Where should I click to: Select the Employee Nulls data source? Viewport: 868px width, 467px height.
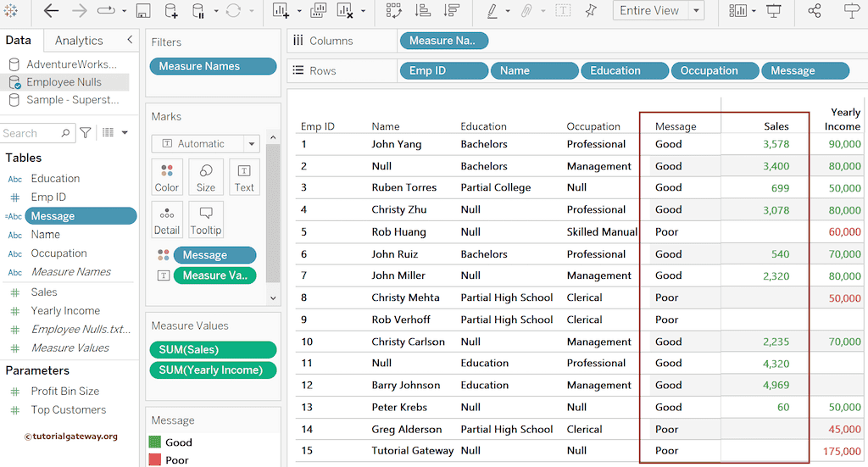coord(64,82)
